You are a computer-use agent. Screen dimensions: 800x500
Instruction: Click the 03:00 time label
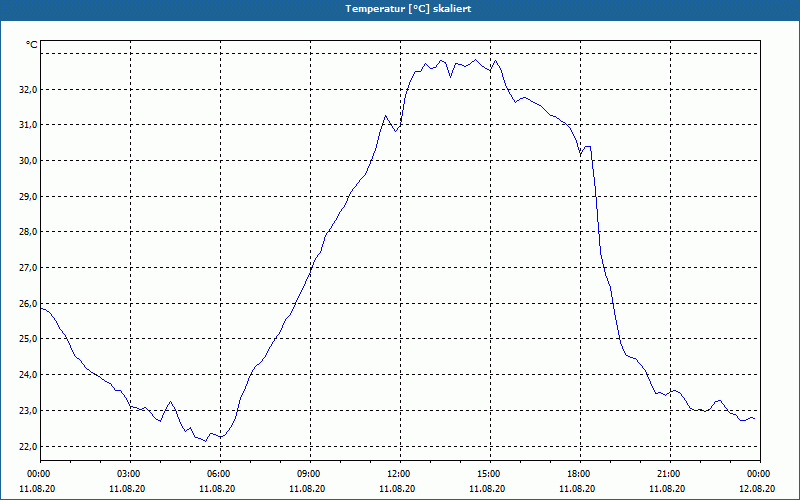(x=131, y=474)
